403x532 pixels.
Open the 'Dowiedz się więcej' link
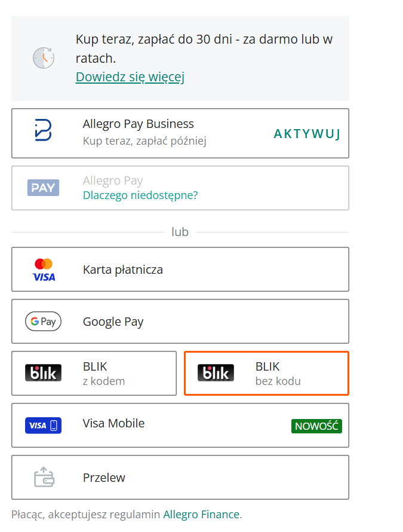(130, 77)
